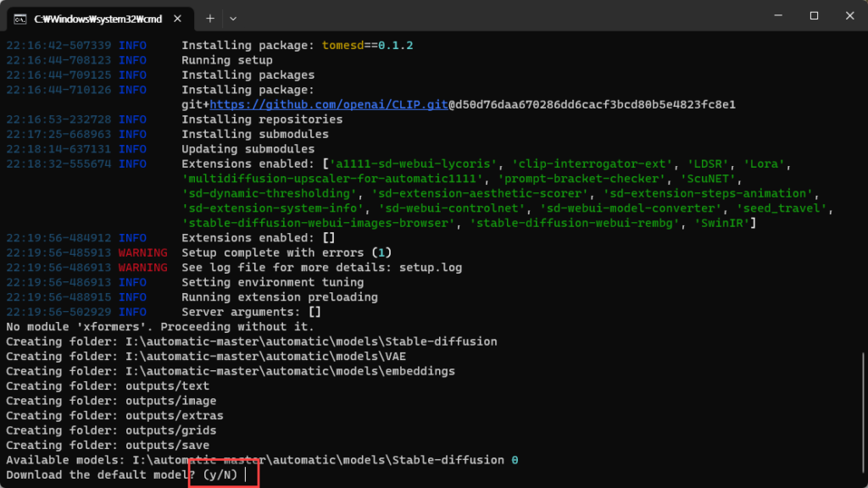Image resolution: width=868 pixels, height=488 pixels.
Task: Click the first red WARNING label
Action: [x=142, y=252]
